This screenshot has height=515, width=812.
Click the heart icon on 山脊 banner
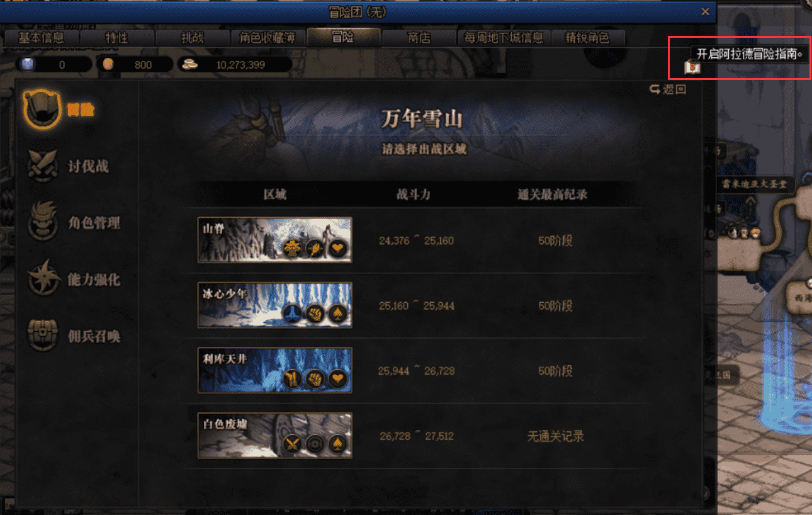(339, 248)
